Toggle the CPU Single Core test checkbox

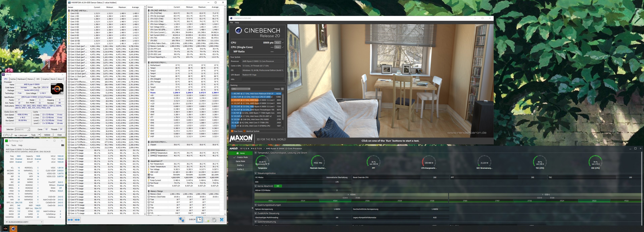283,47
